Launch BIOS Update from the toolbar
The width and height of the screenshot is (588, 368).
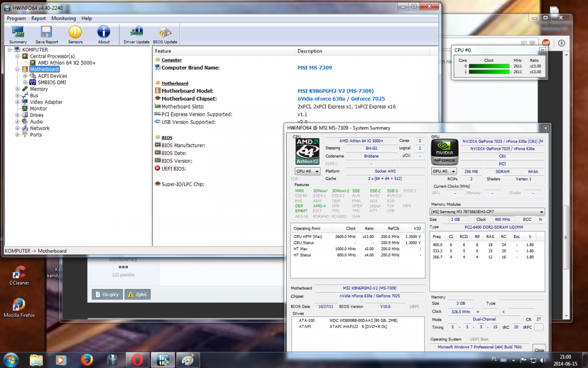[x=165, y=35]
